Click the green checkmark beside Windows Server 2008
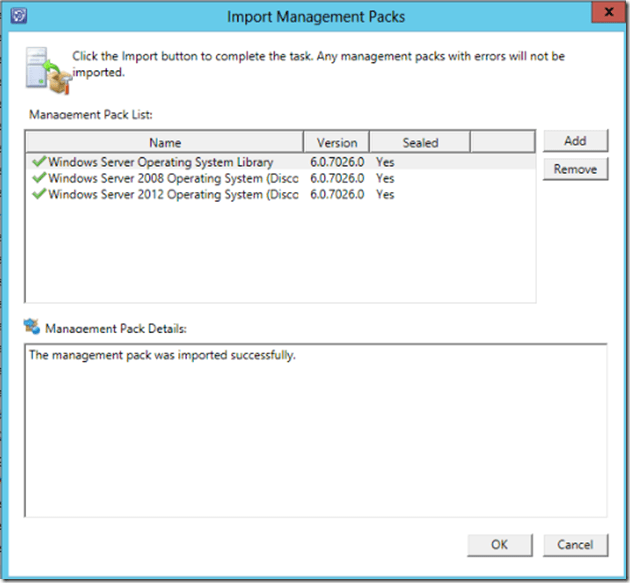This screenshot has height=583, width=630. (38, 178)
